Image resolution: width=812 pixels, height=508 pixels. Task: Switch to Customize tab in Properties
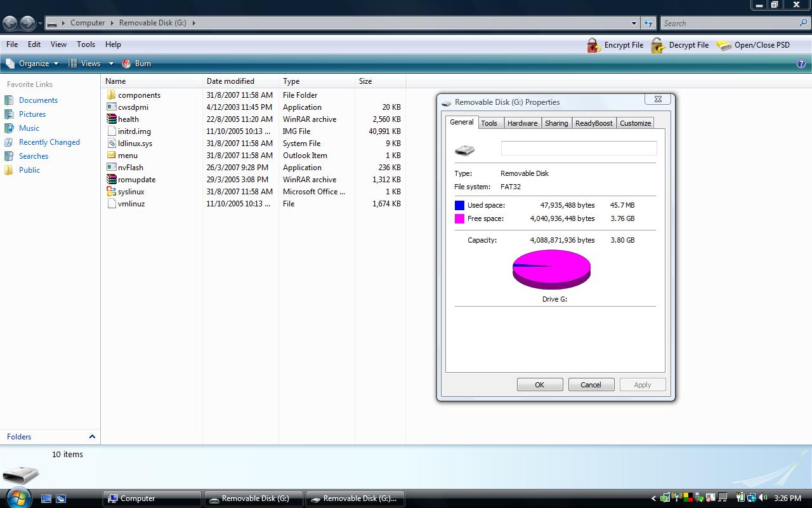point(635,123)
